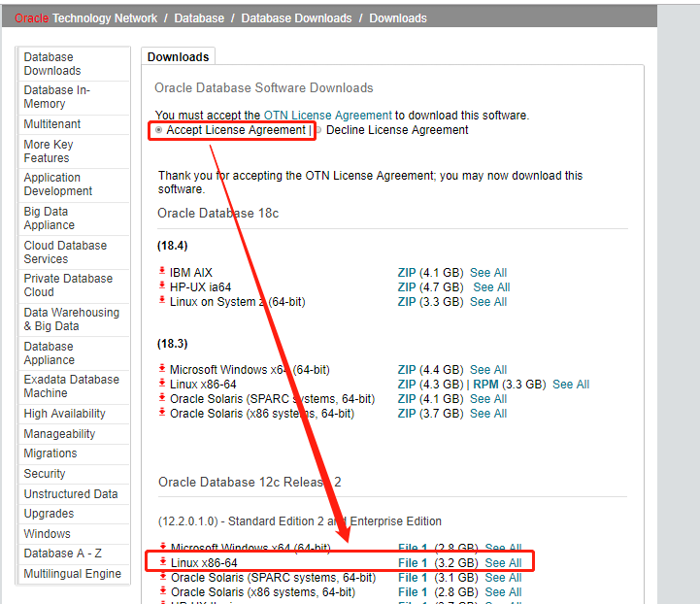Open the Downloads tab
Viewport: 700px width, 604px height.
(x=178, y=56)
